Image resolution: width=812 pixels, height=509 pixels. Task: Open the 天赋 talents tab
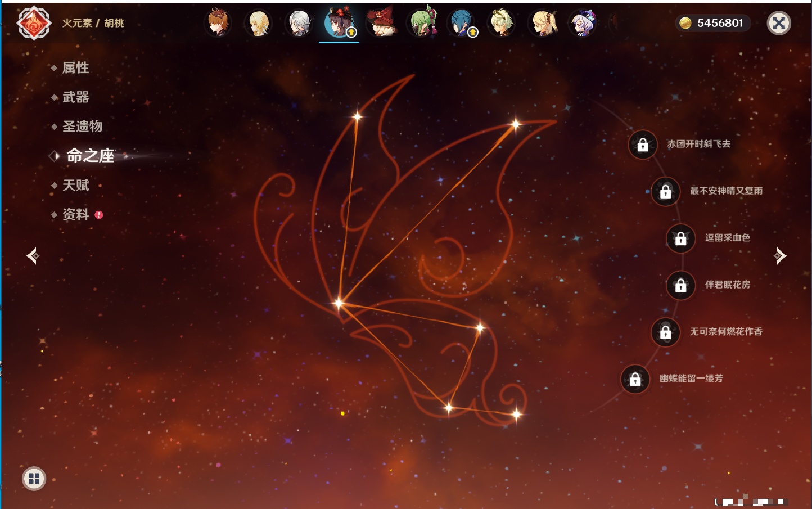[75, 185]
